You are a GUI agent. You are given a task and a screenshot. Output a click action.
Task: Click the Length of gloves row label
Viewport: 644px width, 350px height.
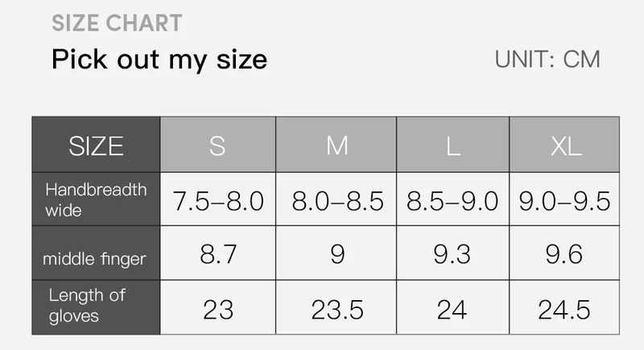coord(87,306)
